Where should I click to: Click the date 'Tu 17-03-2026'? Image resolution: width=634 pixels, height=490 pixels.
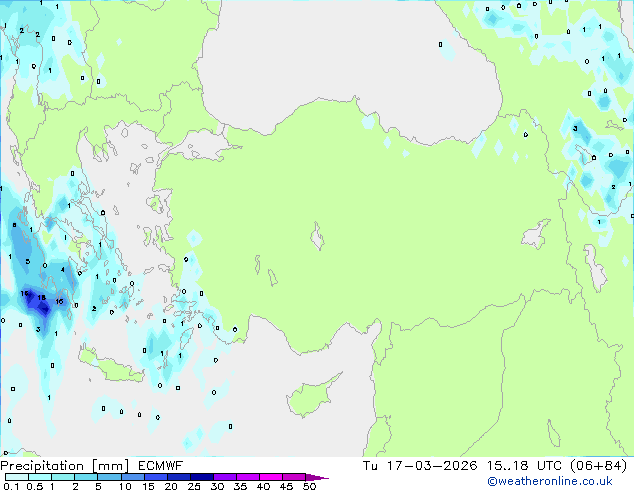point(420,466)
